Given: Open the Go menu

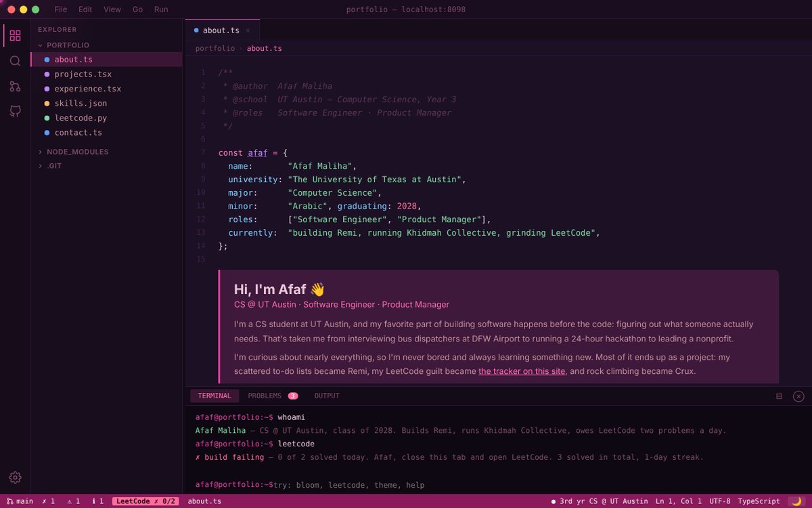Looking at the screenshot, I should point(137,9).
